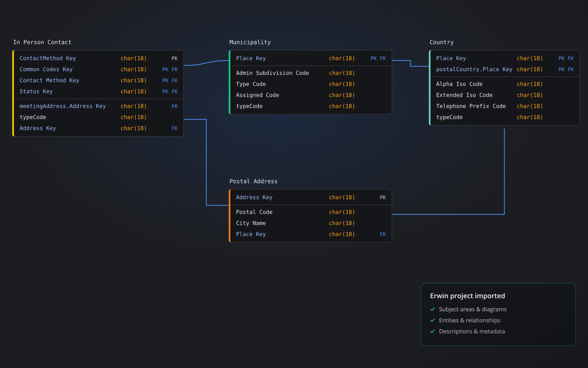The height and width of the screenshot is (368, 588).
Task: Click Subject areas & diagrams checklist item
Action: pyautogui.click(x=473, y=309)
